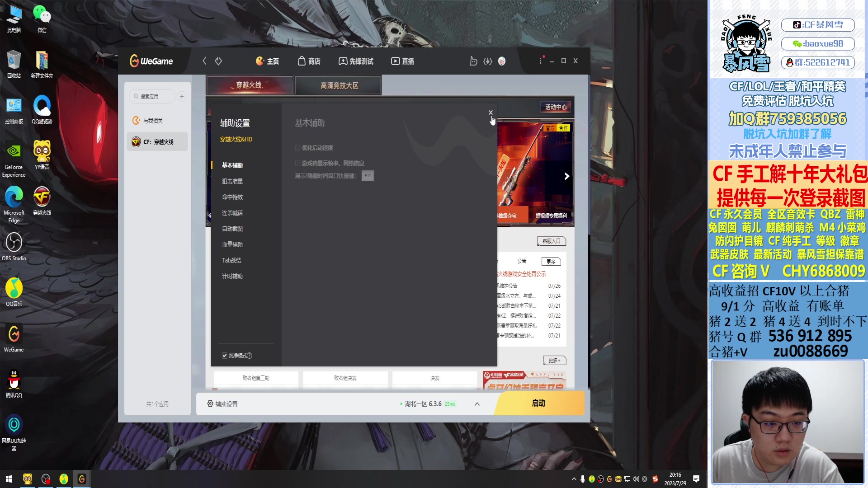Image resolution: width=868 pixels, height=488 pixels.
Task: Open 回收站 desktop icon
Action: pos(14,65)
